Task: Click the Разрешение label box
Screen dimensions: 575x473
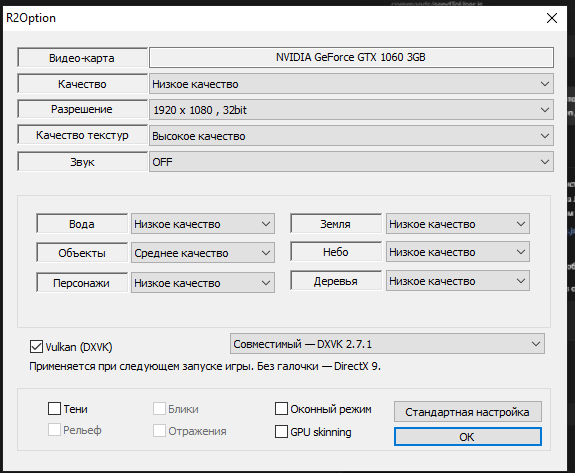Action: coord(82,109)
